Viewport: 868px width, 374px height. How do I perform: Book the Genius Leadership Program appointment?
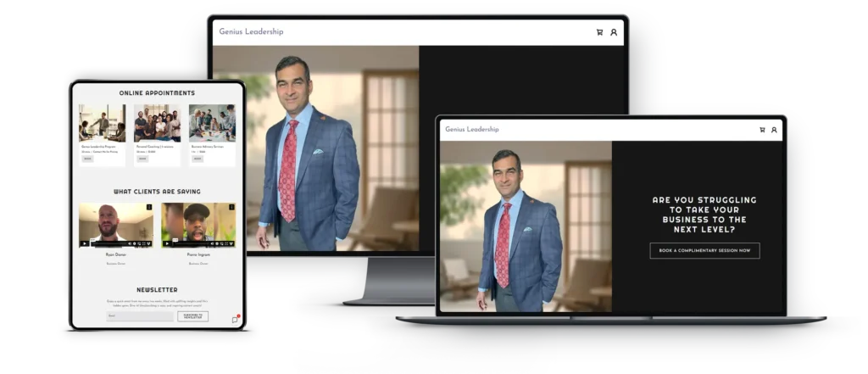coord(87,159)
